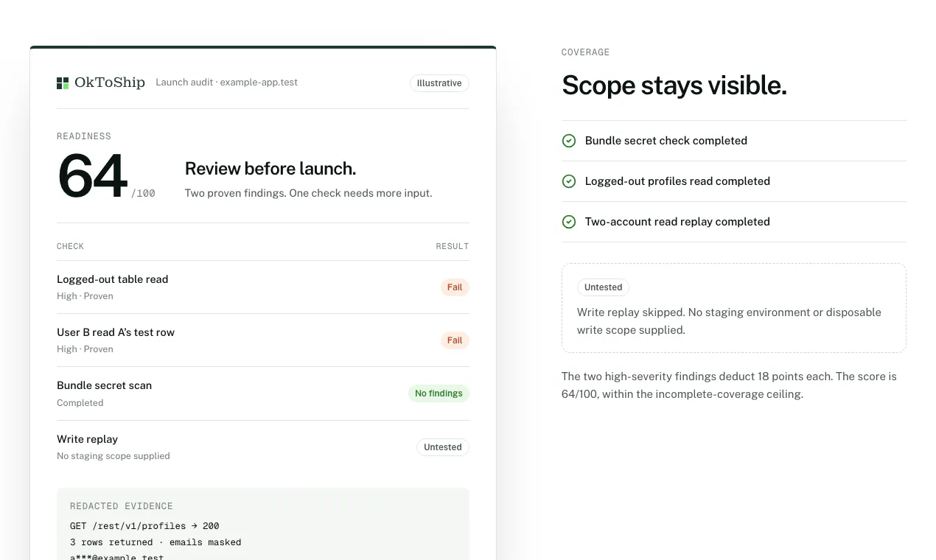Click the OkToShip brand name
Image resolution: width=936 pixels, height=560 pixels.
tap(110, 83)
